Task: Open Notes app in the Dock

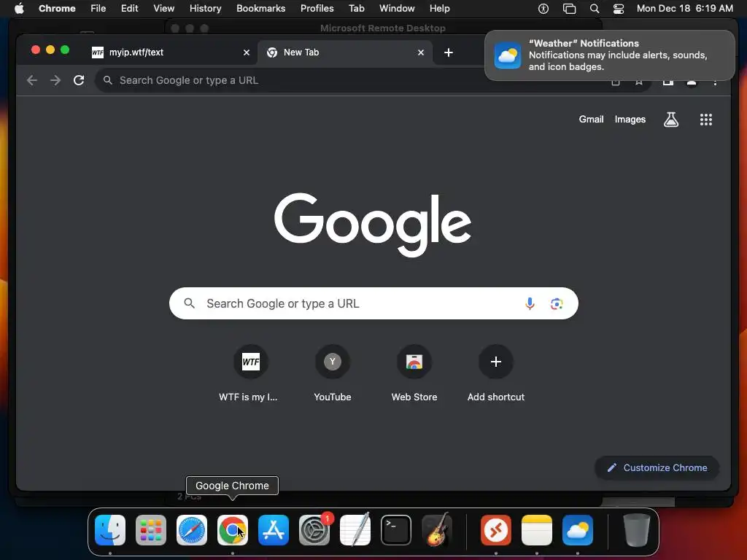Action: [537, 530]
